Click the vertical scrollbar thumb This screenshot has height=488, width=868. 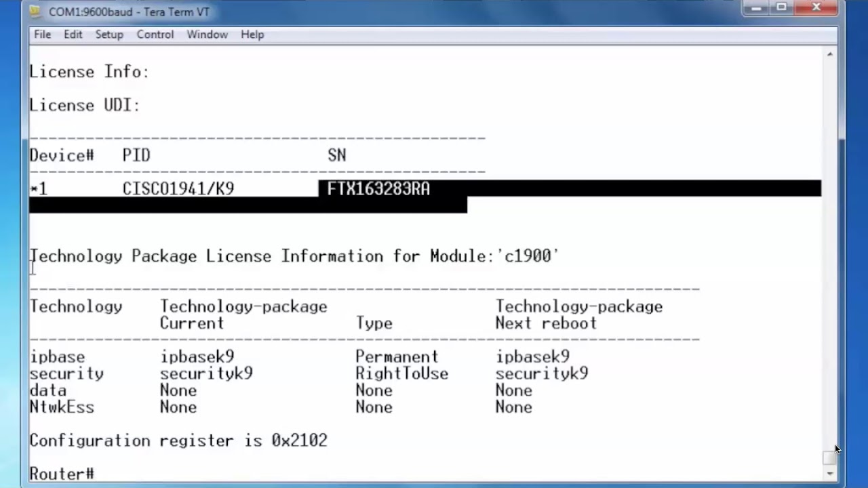click(830, 459)
